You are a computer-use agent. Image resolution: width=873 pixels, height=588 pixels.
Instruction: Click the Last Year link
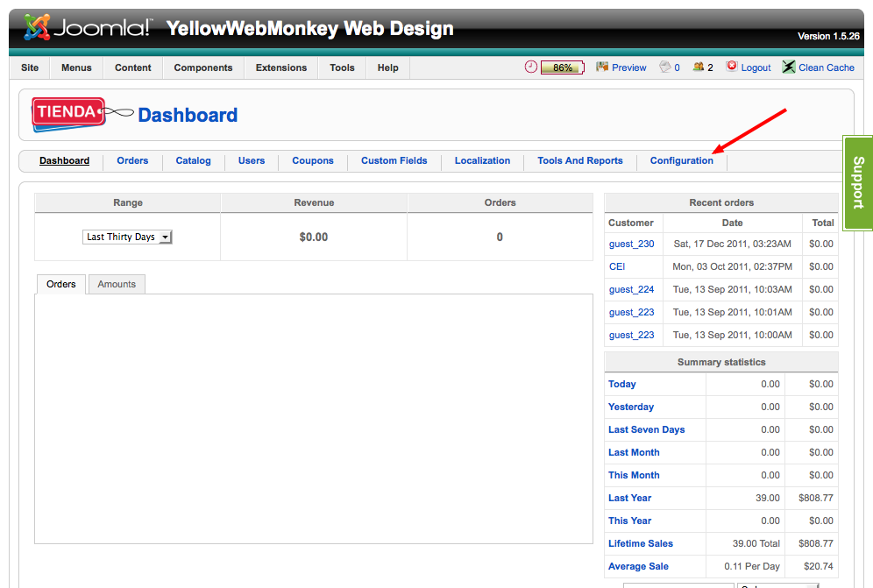pos(629,499)
